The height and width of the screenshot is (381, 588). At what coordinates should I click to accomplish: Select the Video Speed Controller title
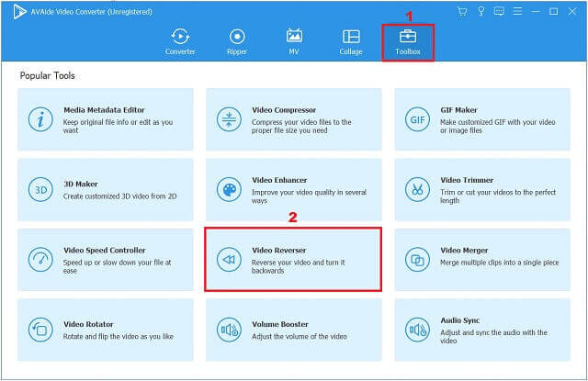(104, 251)
